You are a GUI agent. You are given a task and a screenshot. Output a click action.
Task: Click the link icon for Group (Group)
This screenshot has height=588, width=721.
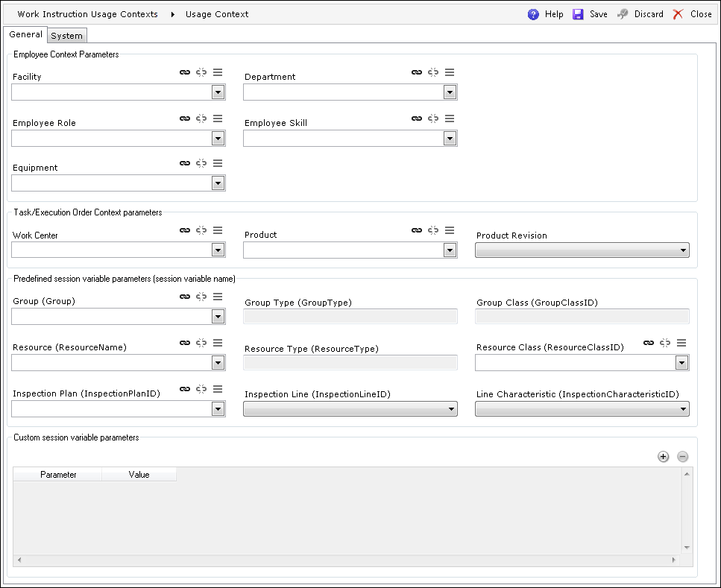click(185, 297)
